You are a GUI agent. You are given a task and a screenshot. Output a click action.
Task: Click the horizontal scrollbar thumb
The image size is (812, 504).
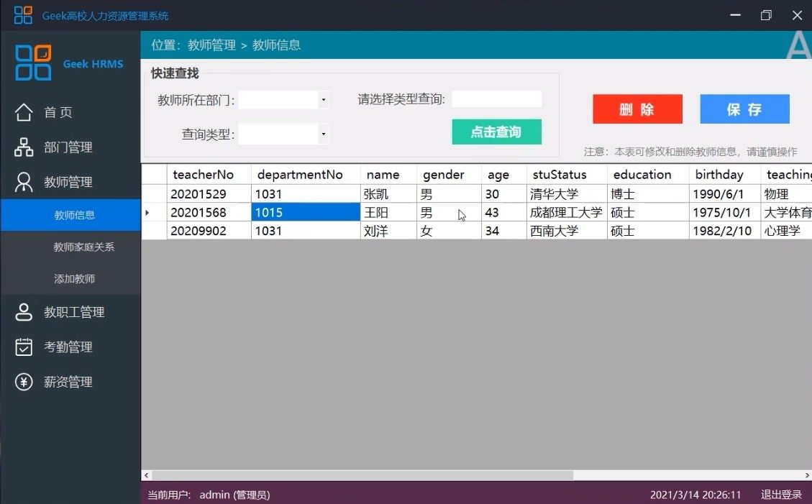click(x=362, y=475)
